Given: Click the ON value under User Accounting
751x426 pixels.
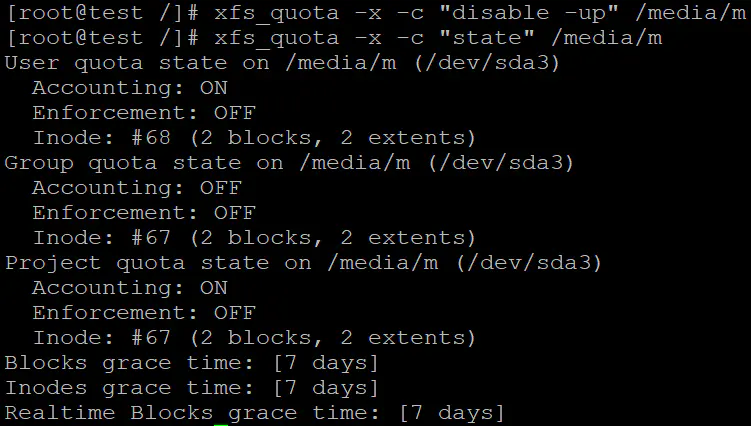Looking at the screenshot, I should 214,88.
